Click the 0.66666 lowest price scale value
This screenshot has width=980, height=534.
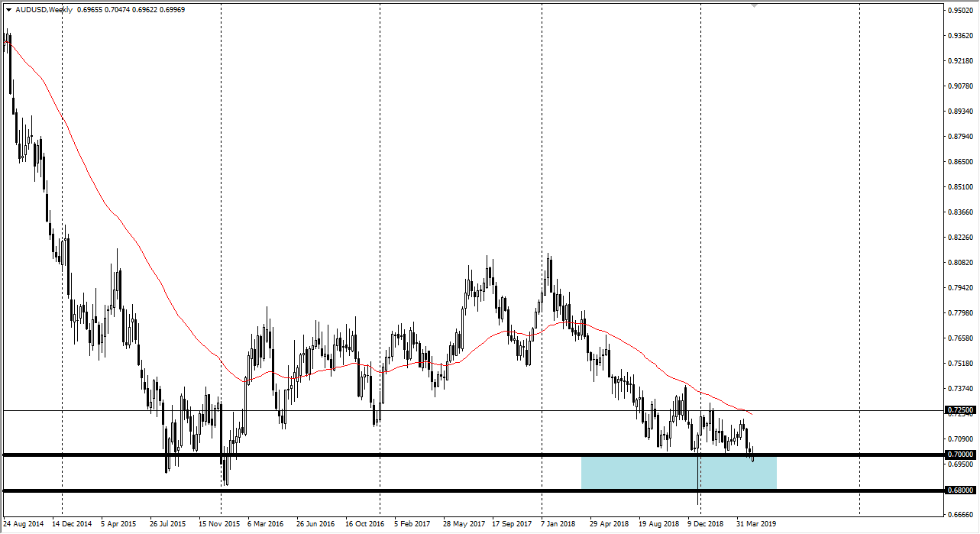(959, 513)
